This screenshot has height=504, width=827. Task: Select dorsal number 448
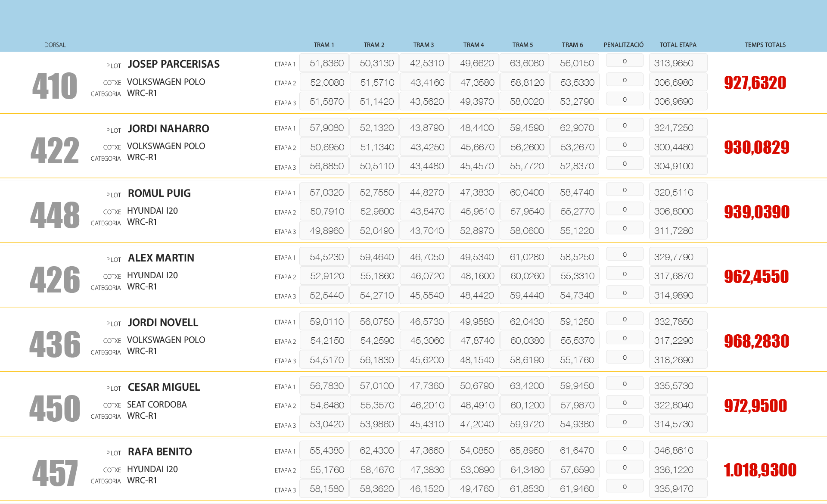tap(55, 215)
